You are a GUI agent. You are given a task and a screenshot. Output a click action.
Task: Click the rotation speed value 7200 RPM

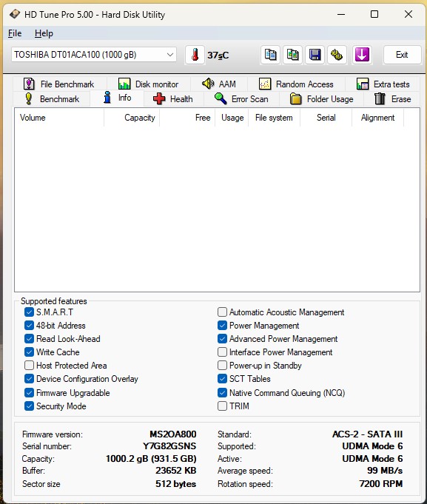381,484
